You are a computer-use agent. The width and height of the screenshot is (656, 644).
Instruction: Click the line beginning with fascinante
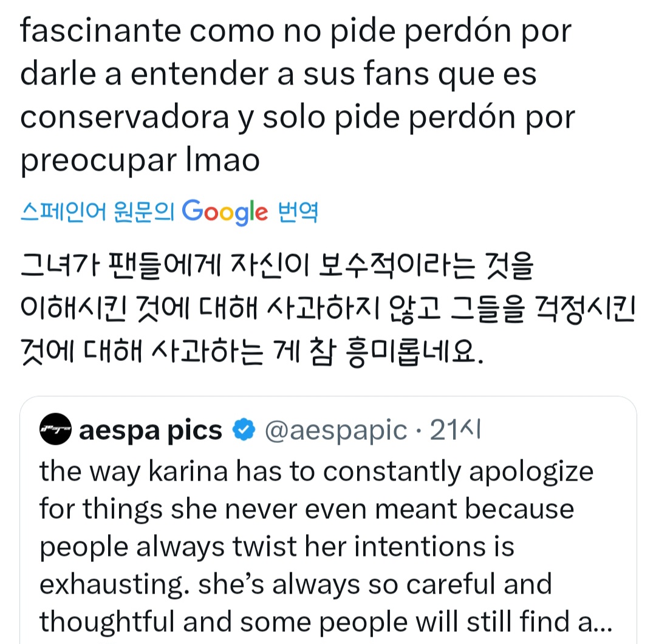[x=295, y=32]
